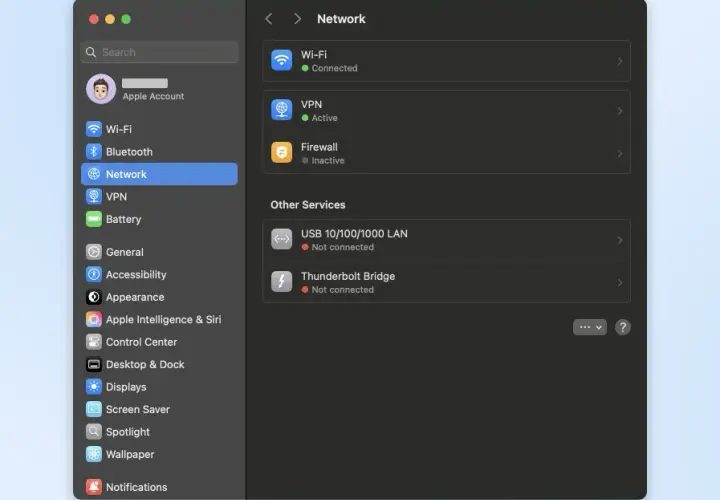The image size is (720, 500).
Task: Click the Network globe icon in the sidebar
Action: point(94,174)
